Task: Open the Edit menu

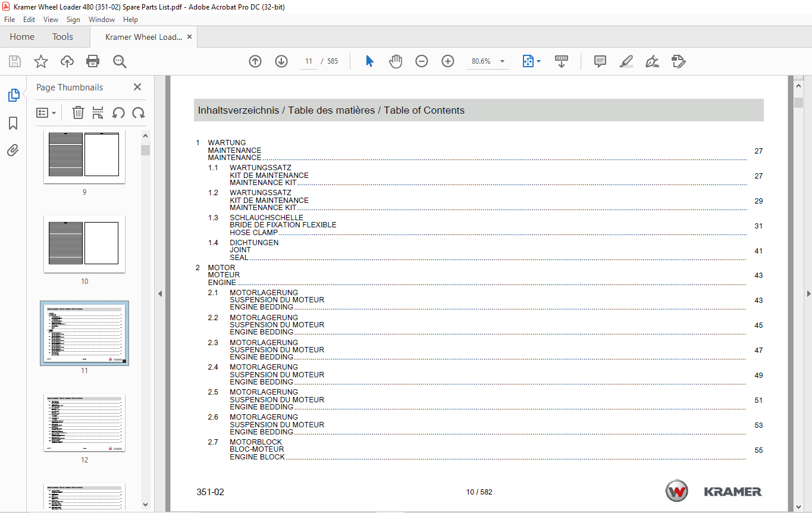Action: tap(29, 20)
